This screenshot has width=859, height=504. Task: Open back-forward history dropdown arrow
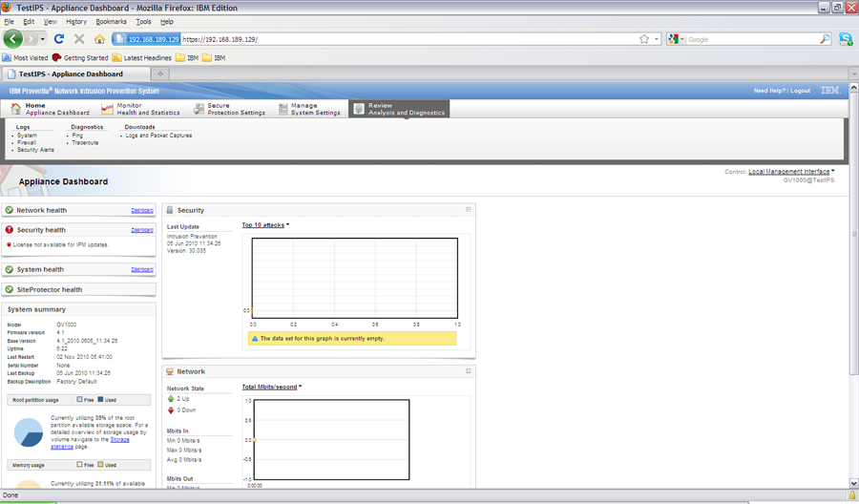[x=43, y=39]
